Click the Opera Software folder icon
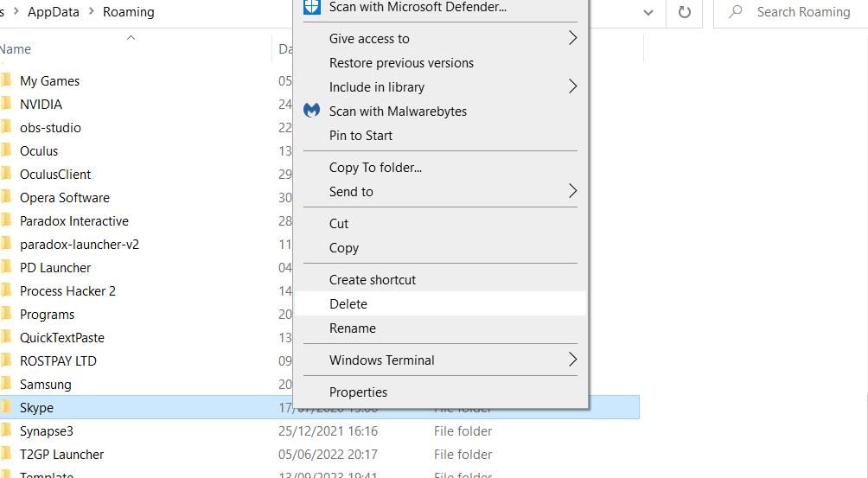The width and height of the screenshot is (868, 478). [5, 197]
